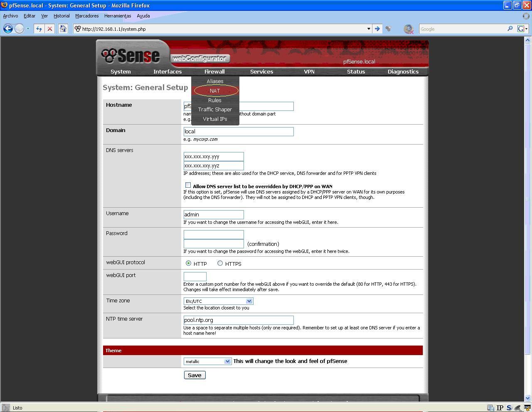Viewport: 532px width, 412px height.
Task: Open the Archivo menu
Action: click(x=10, y=16)
